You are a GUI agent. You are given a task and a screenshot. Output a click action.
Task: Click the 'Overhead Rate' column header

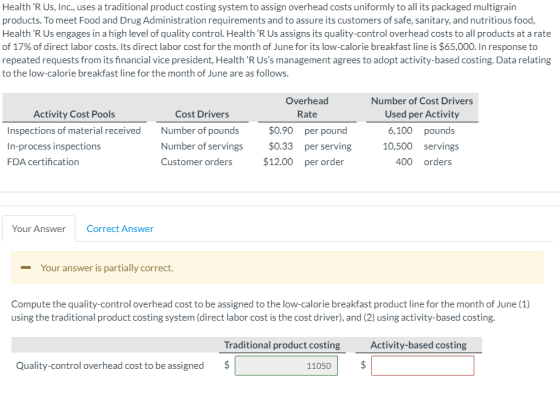(x=307, y=107)
